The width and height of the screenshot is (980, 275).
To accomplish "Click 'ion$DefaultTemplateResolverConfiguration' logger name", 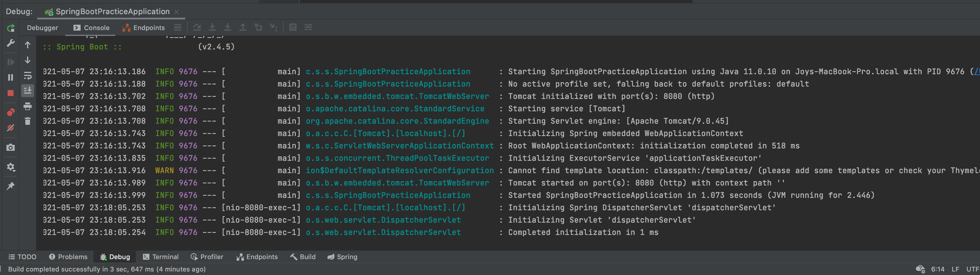I will click(400, 171).
